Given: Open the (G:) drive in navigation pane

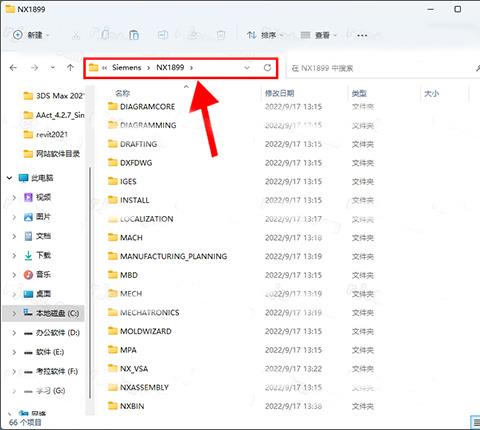Looking at the screenshot, I should (44, 391).
